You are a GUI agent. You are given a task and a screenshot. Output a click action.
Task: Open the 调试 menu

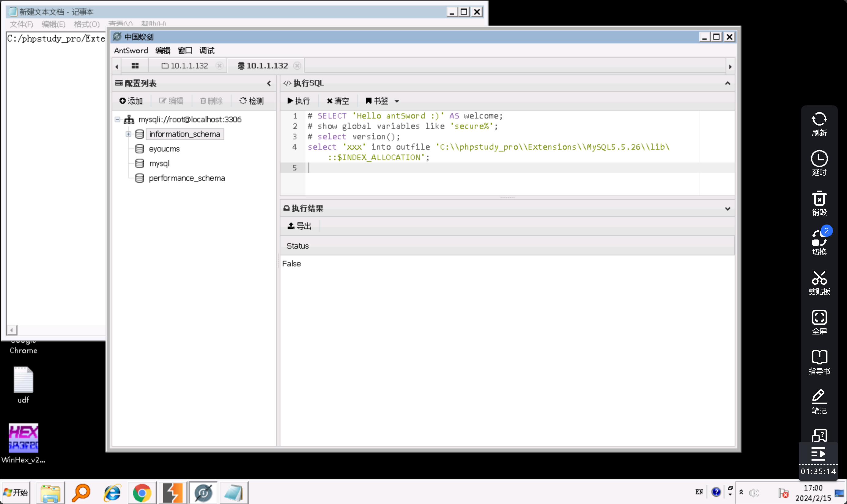207,51
